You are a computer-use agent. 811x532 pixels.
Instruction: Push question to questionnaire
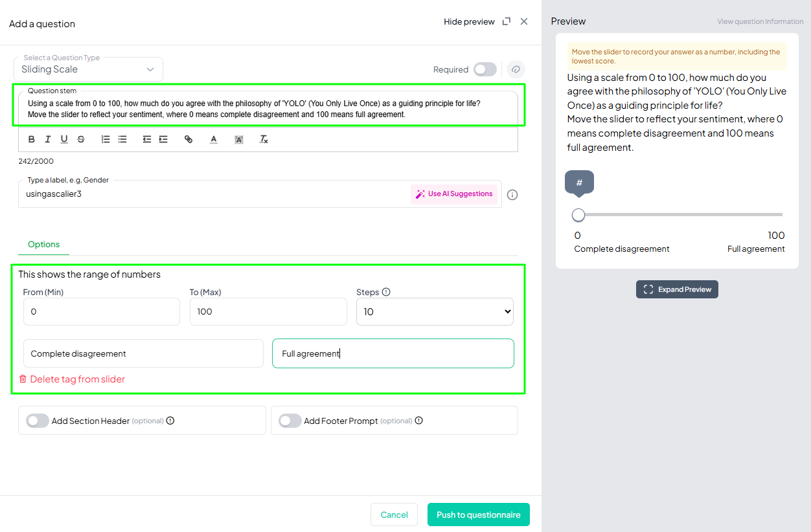point(479,515)
